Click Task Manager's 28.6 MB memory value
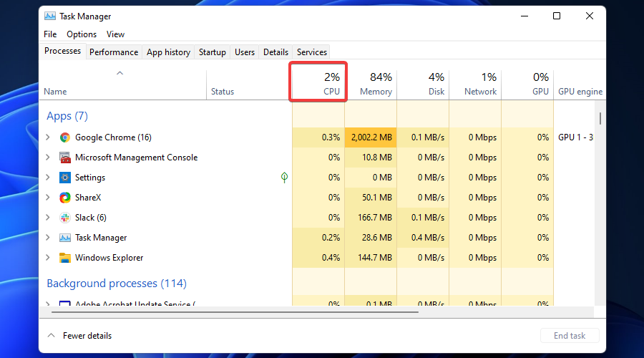This screenshot has width=644, height=358. tap(376, 238)
